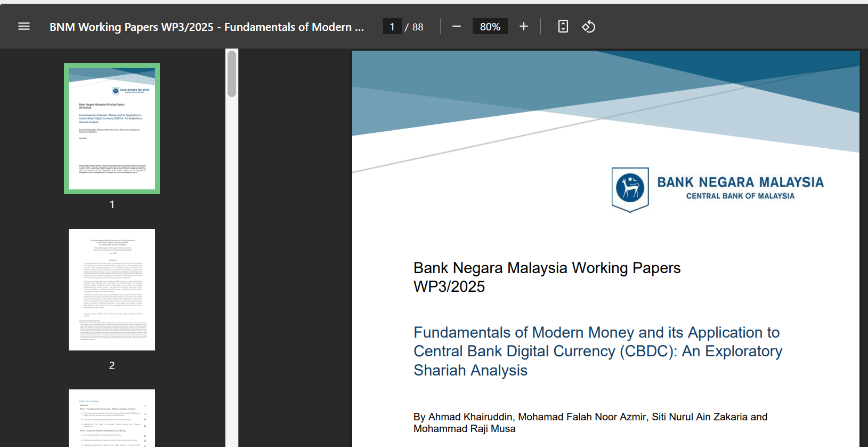Rotate the document counterclockwise

pos(588,27)
